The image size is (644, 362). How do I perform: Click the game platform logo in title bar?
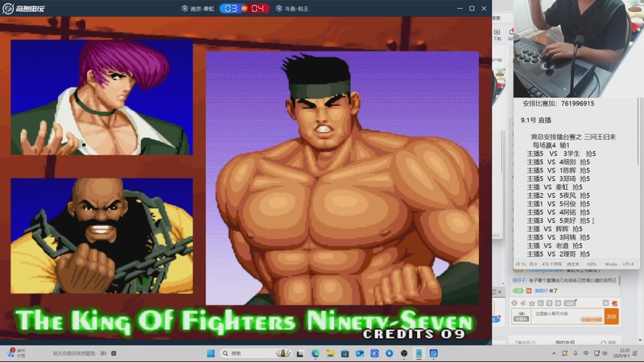tap(23, 8)
